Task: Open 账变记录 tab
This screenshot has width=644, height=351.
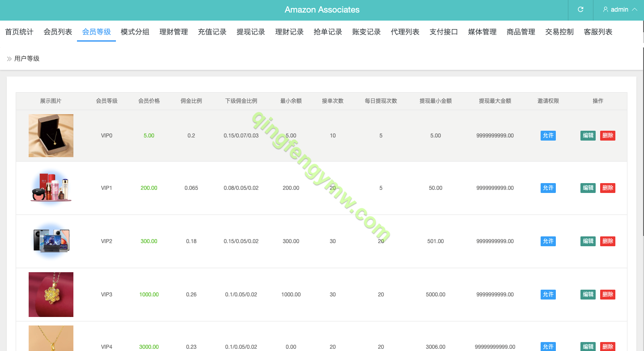Action: [367, 32]
